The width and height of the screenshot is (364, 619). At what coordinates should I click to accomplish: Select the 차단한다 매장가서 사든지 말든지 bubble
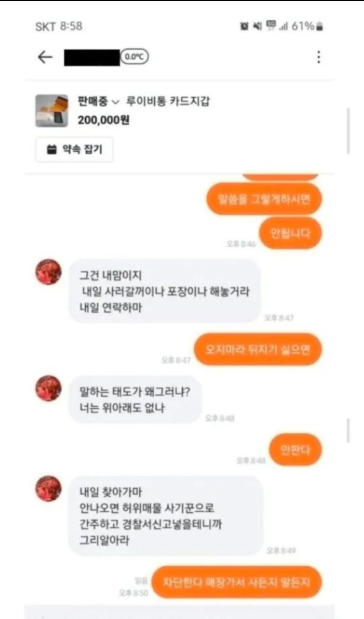tap(236, 582)
